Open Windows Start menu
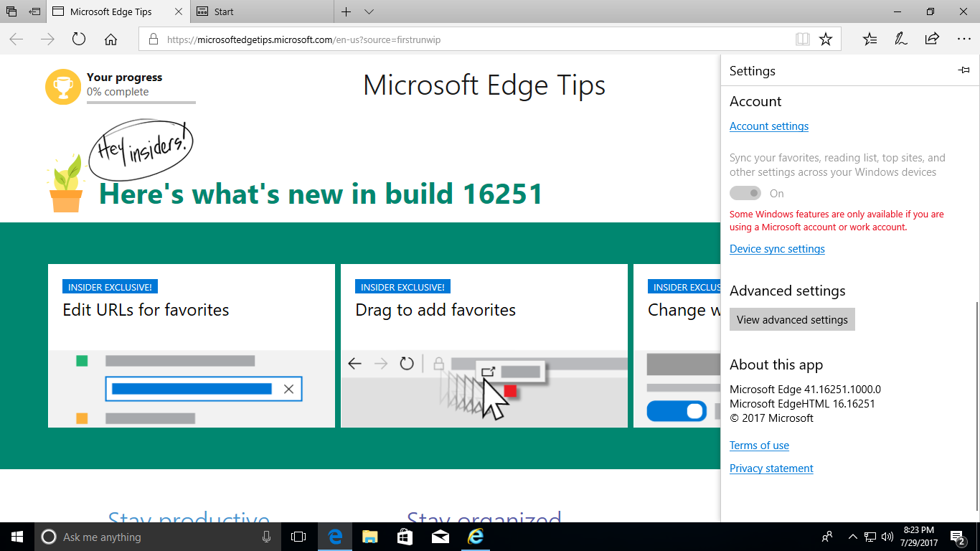 (x=17, y=537)
